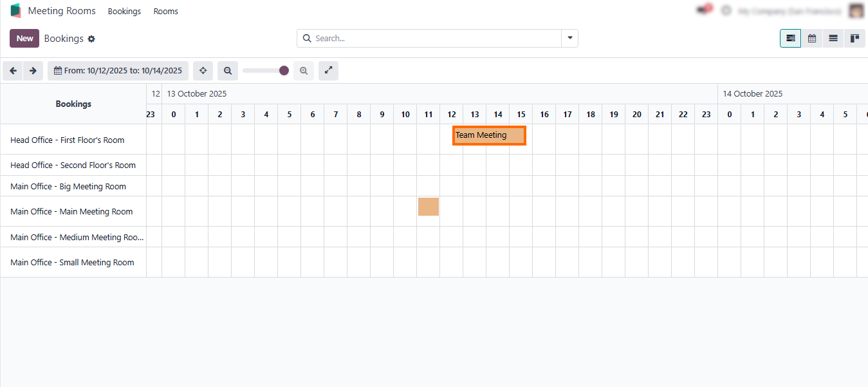Click the Meeting Rooms app logo

(16, 11)
